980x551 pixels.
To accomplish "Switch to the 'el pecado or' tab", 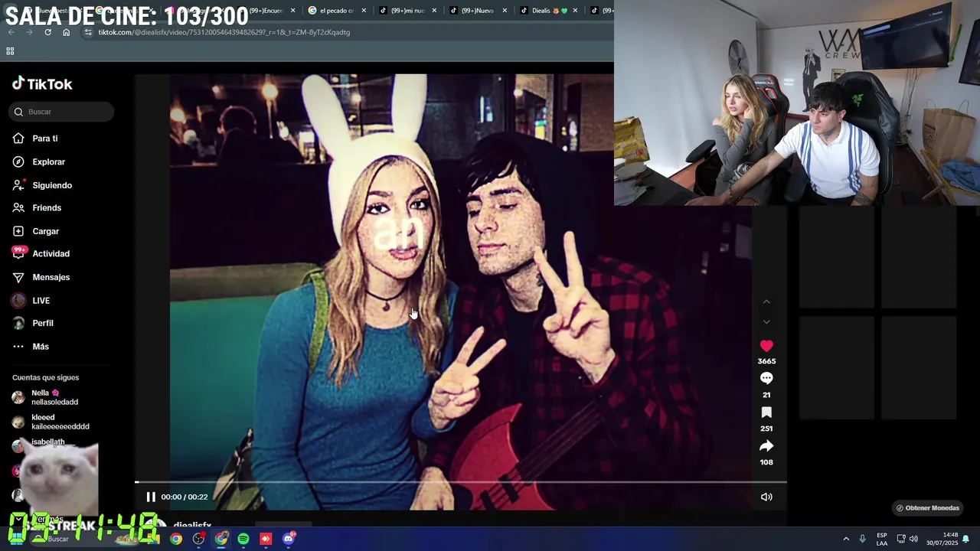I will [x=336, y=11].
